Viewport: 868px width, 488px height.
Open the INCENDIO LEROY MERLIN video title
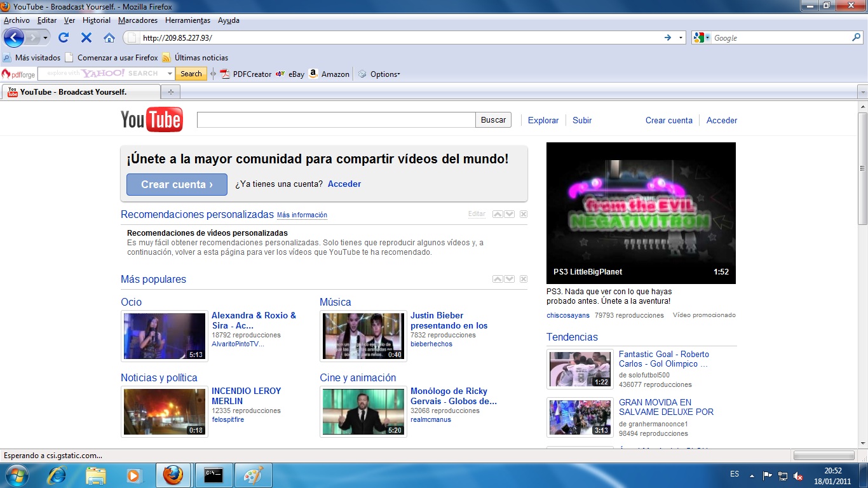246,396
